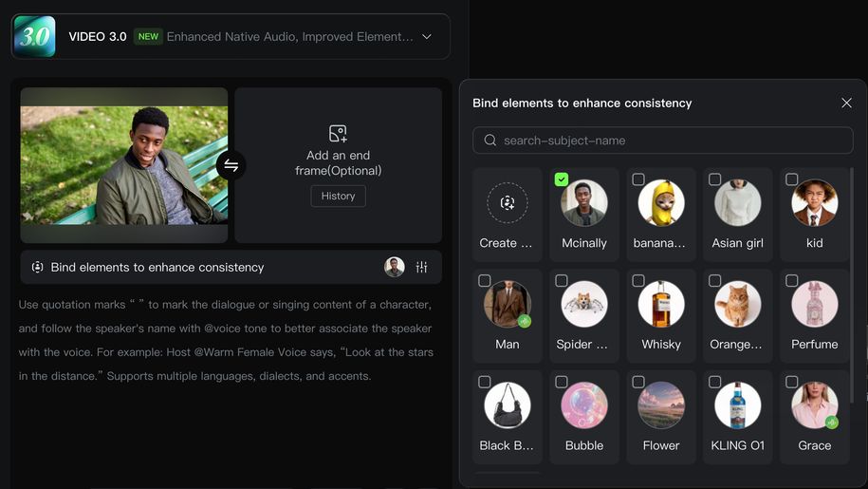Uncheck the Mcinally element checkbox

point(562,179)
